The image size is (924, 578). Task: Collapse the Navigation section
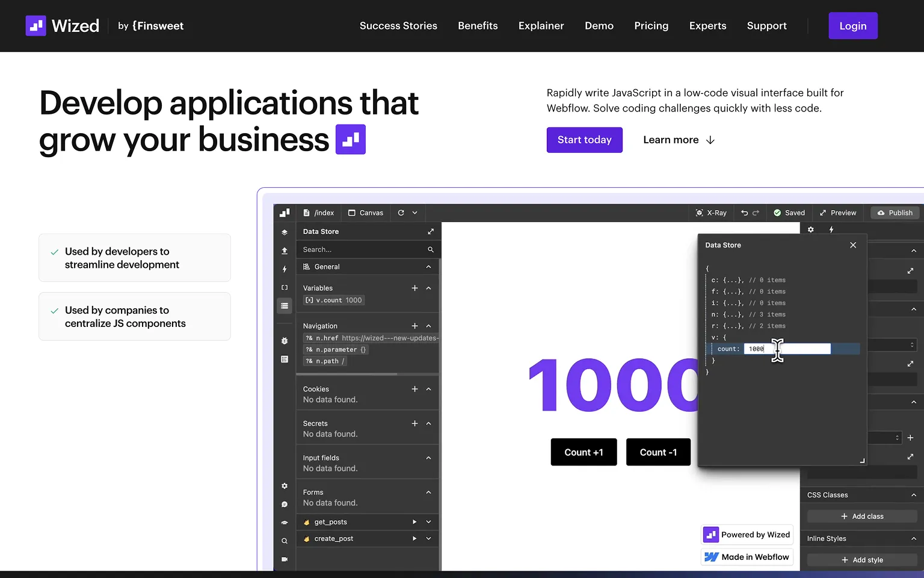click(x=428, y=326)
